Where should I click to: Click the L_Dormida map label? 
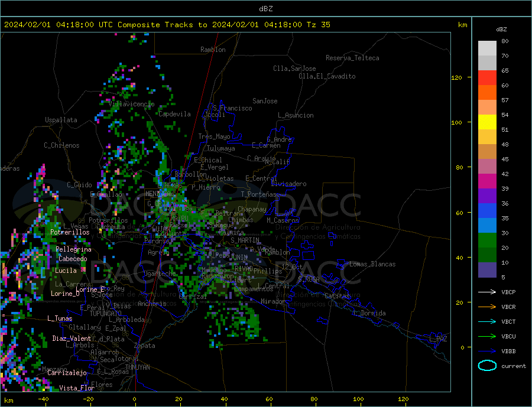[x=370, y=313]
